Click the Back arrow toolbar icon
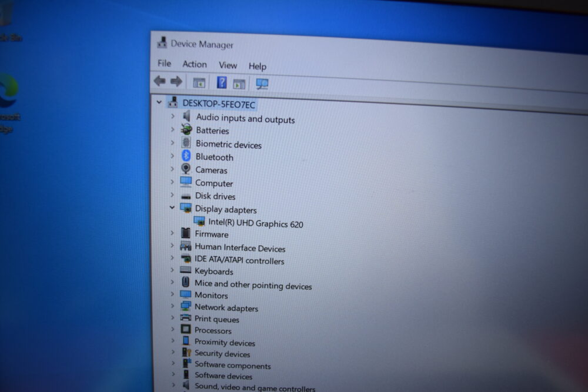 click(160, 81)
